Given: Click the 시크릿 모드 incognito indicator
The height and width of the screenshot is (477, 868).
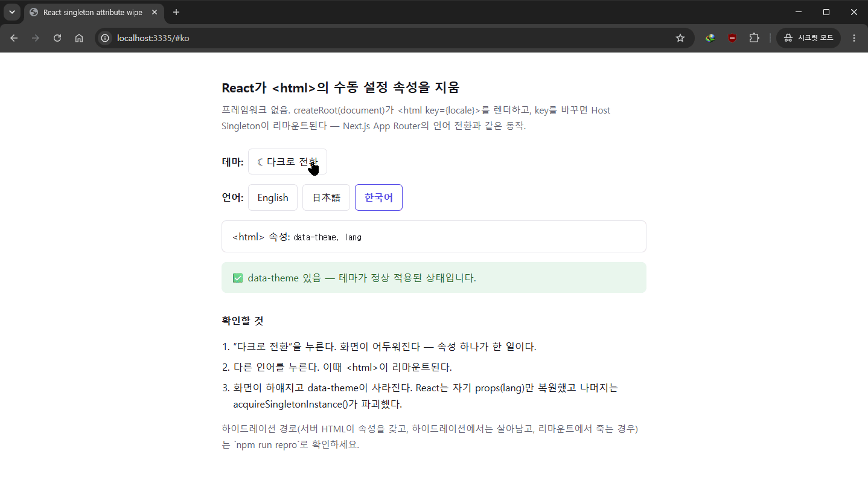Looking at the screenshot, I should tap(808, 38).
